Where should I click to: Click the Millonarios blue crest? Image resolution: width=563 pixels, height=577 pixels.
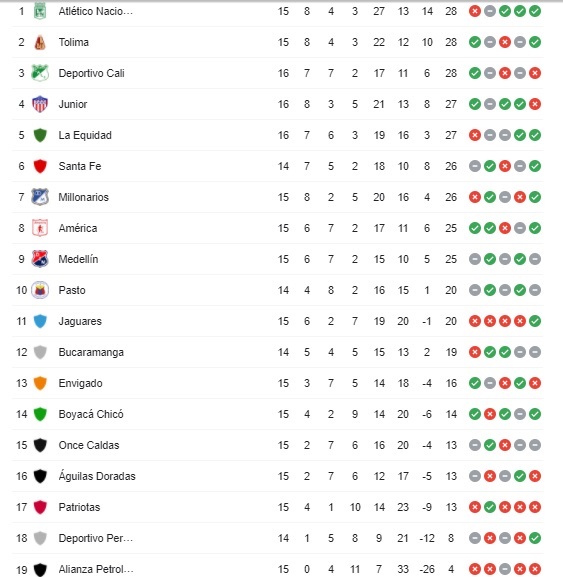[40, 197]
